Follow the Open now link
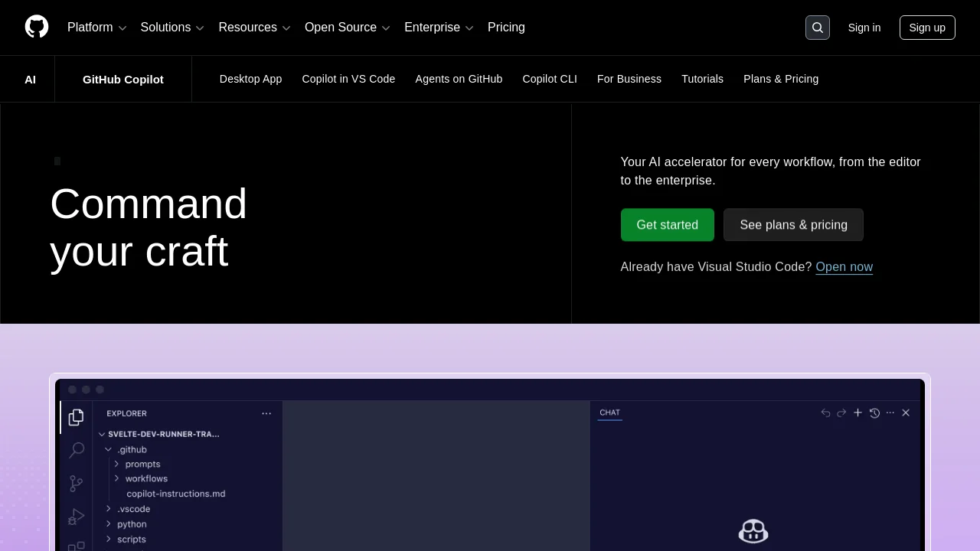980x551 pixels. tap(844, 266)
